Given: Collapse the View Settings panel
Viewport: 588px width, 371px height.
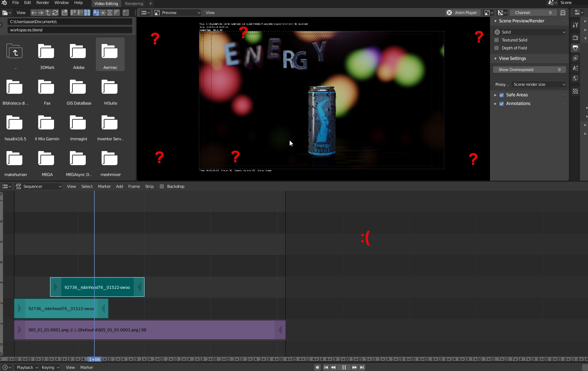Looking at the screenshot, I should coord(495,58).
